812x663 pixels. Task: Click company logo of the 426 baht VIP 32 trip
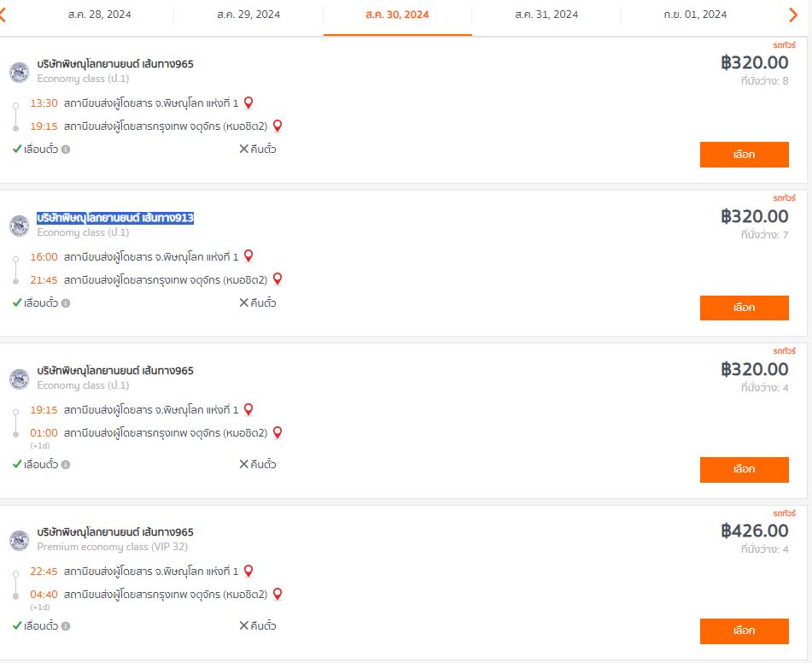pos(19,540)
